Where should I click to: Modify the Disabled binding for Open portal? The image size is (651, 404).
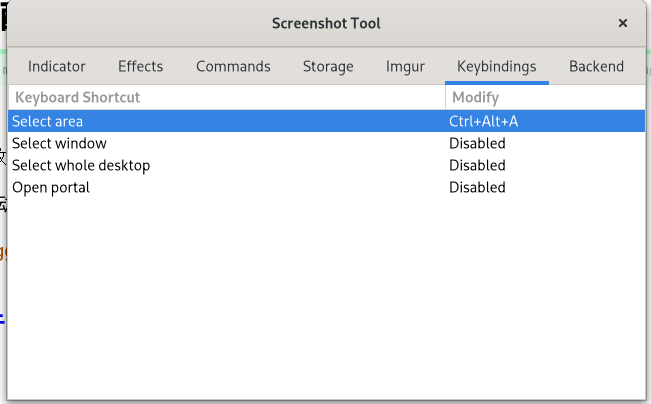(477, 187)
